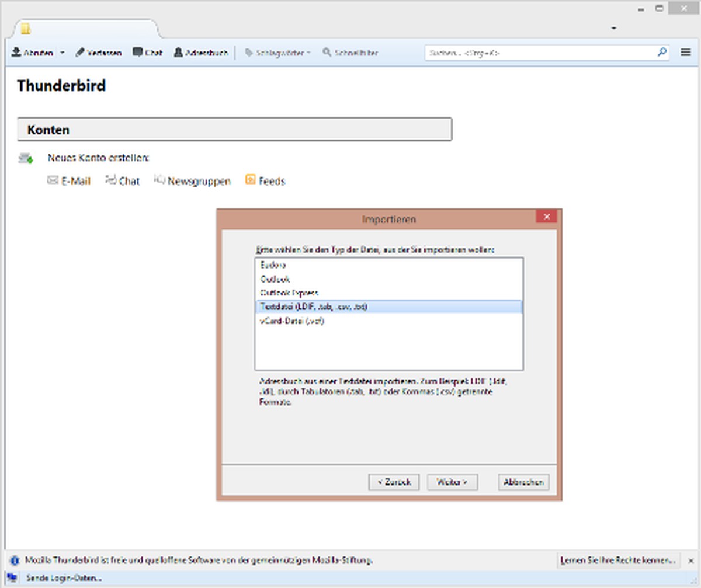Click the Weiter button
The width and height of the screenshot is (701, 588).
(452, 482)
